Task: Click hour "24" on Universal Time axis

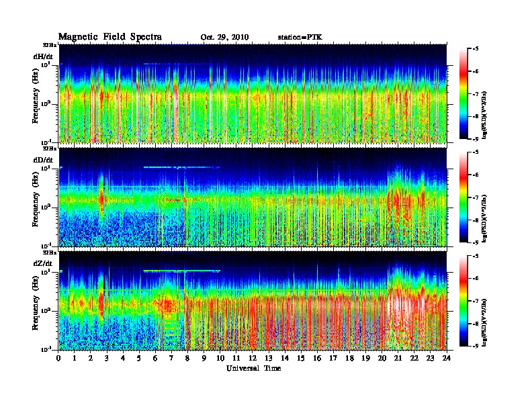Action: pyautogui.click(x=447, y=358)
